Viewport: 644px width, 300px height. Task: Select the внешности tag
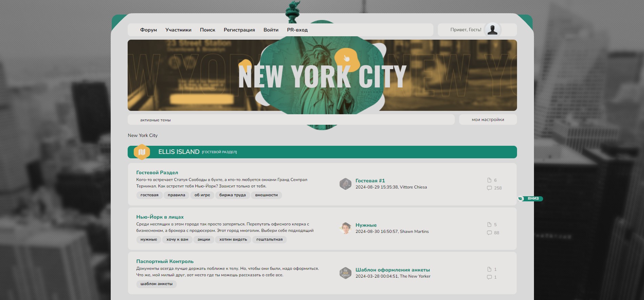(x=266, y=195)
